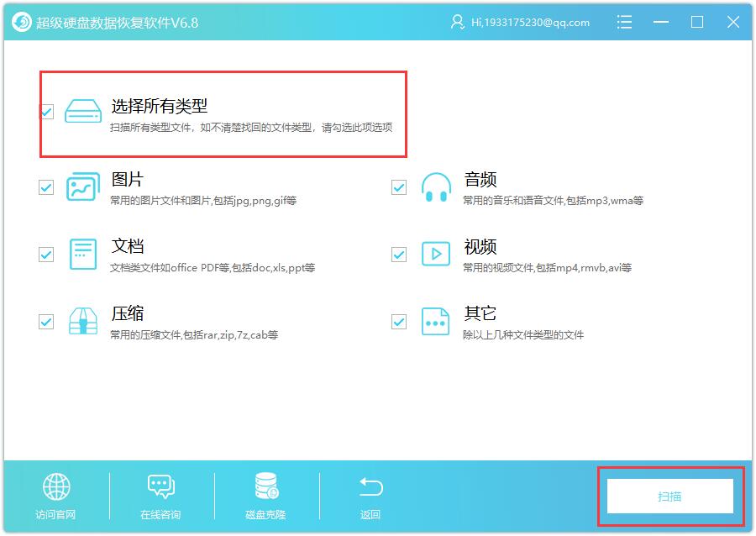Click the three-dots file icon for 其它
Screen dimensions: 756x536
click(435, 322)
